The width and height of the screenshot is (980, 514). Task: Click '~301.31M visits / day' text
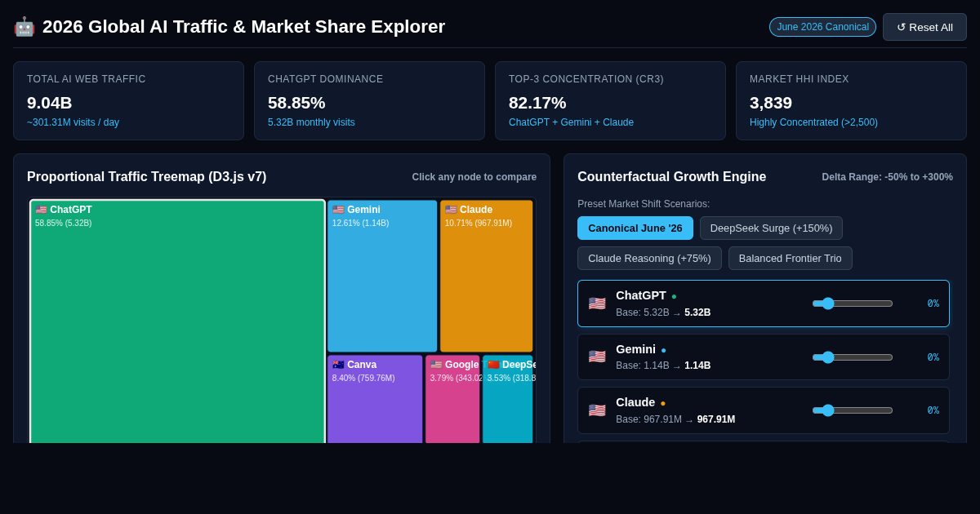tap(73, 122)
